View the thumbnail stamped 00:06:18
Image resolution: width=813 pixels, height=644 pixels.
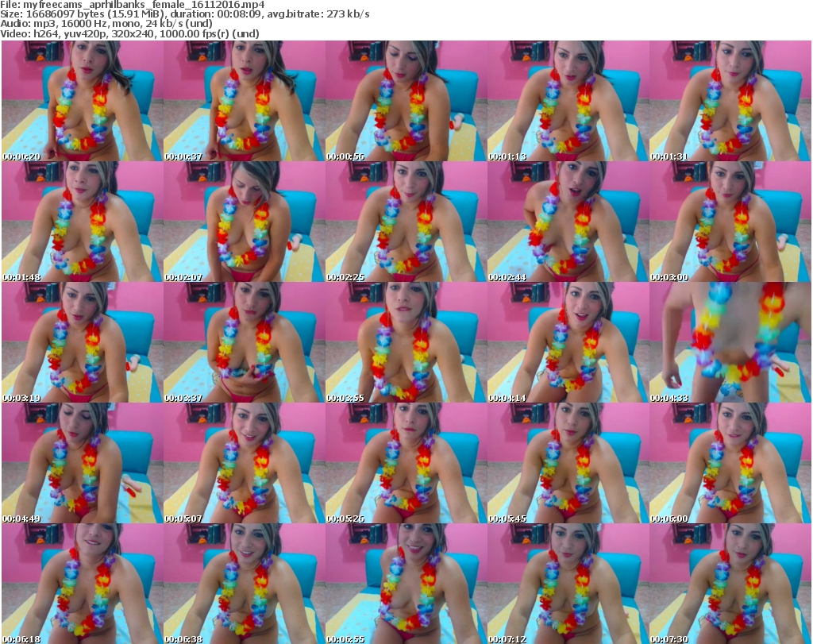(83, 584)
